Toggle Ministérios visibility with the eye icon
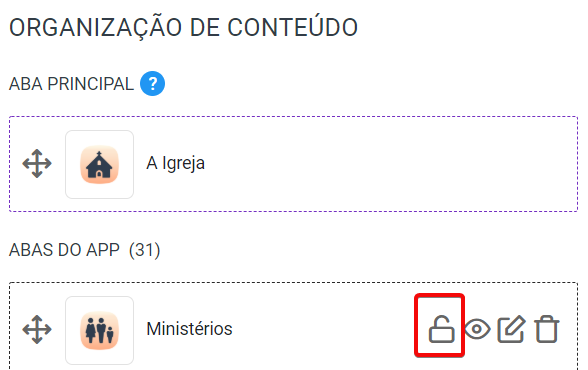The height and width of the screenshot is (370, 588). [x=477, y=330]
